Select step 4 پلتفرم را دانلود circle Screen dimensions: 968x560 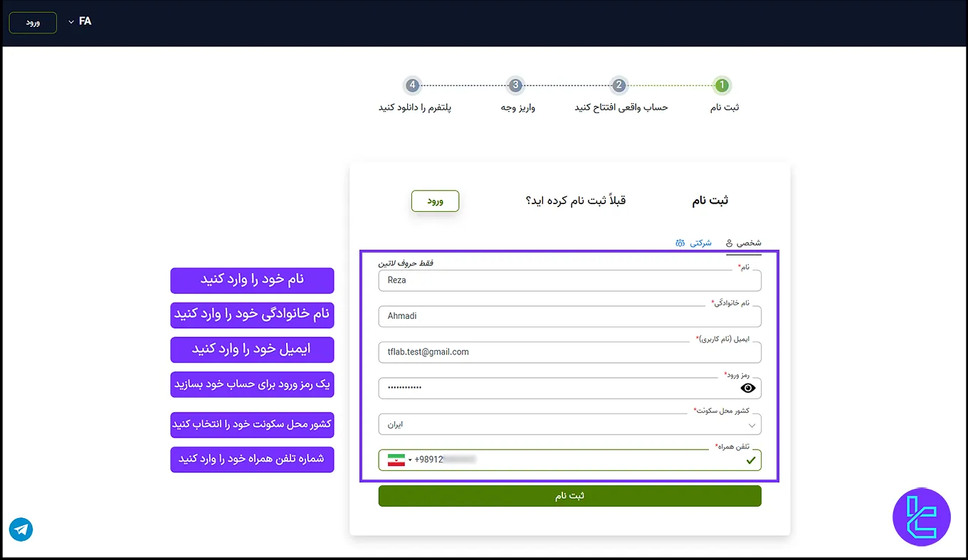pyautogui.click(x=412, y=85)
